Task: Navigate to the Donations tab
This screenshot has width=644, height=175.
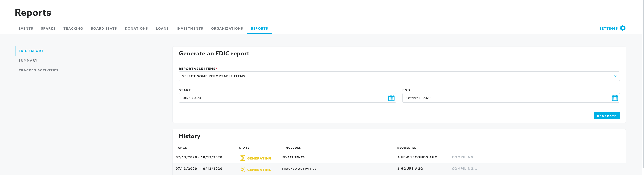Action: click(x=136, y=28)
